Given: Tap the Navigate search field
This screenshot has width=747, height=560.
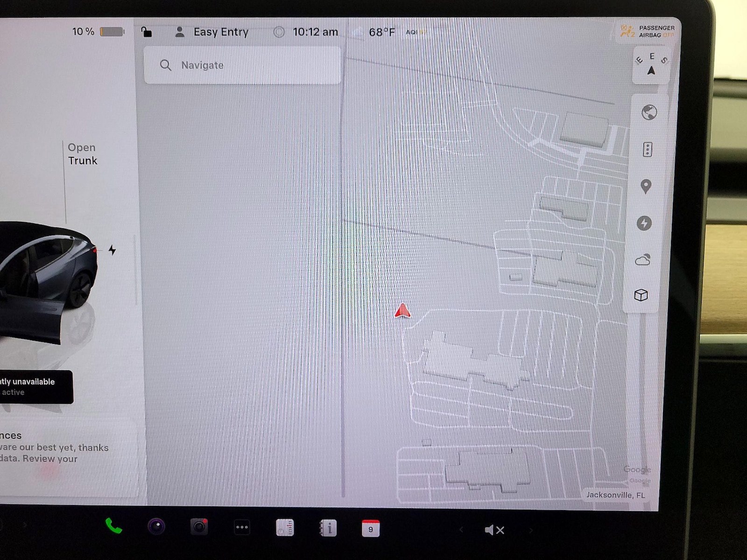Looking at the screenshot, I should point(242,65).
